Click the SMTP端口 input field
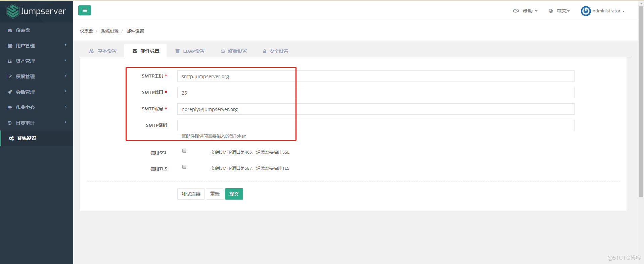This screenshot has width=644, height=264. pyautogui.click(x=376, y=93)
